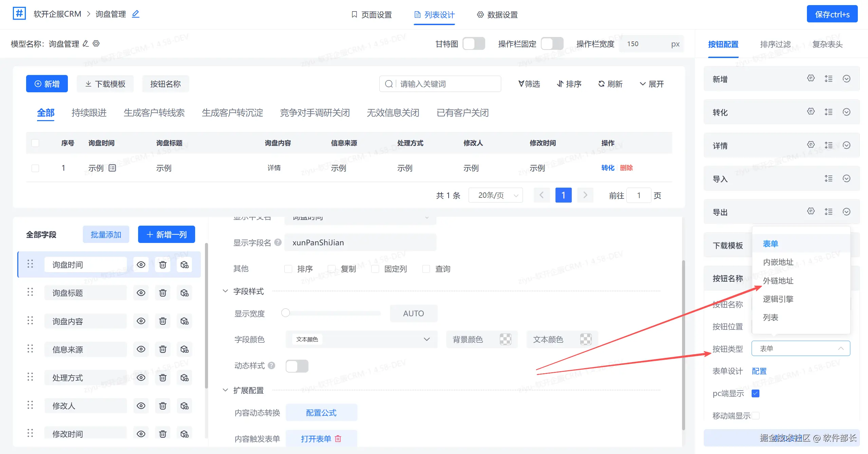Collapse the 字段样式 section
Viewport: 868px width, 454px height.
point(225,291)
